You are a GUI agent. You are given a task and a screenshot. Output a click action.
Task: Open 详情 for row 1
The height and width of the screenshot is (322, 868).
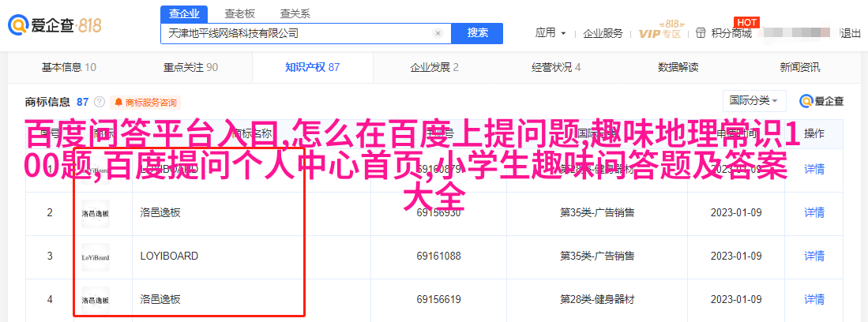pos(814,170)
